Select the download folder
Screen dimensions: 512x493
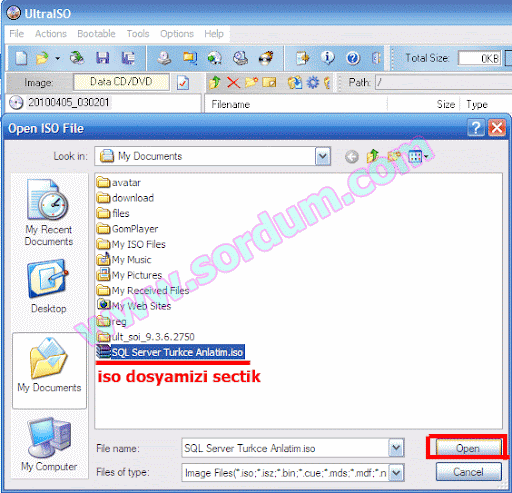pyautogui.click(x=125, y=198)
